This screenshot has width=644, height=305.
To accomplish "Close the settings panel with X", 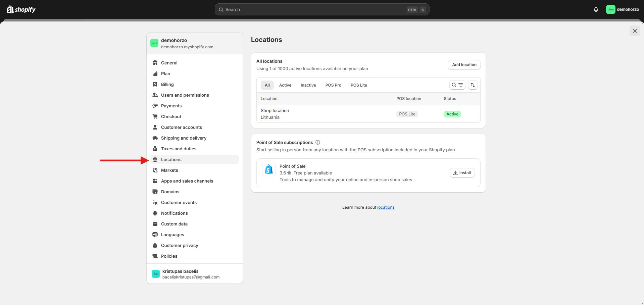I will pyautogui.click(x=635, y=31).
